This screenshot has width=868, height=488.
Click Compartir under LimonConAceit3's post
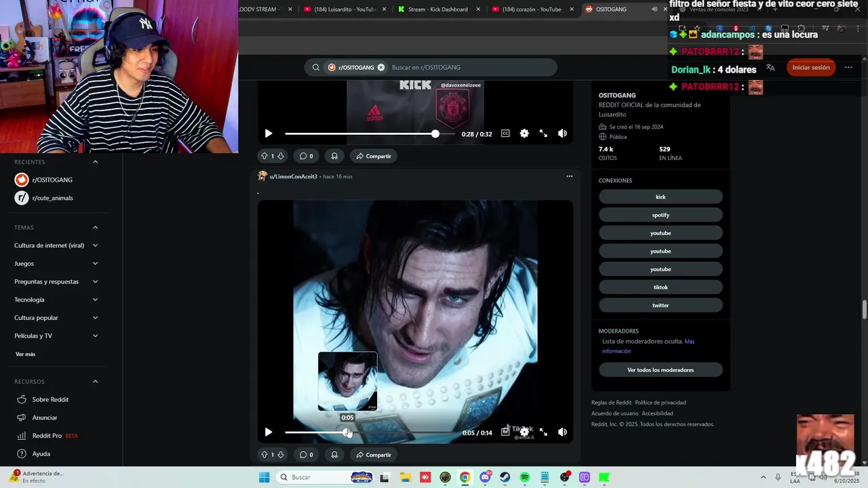click(374, 455)
